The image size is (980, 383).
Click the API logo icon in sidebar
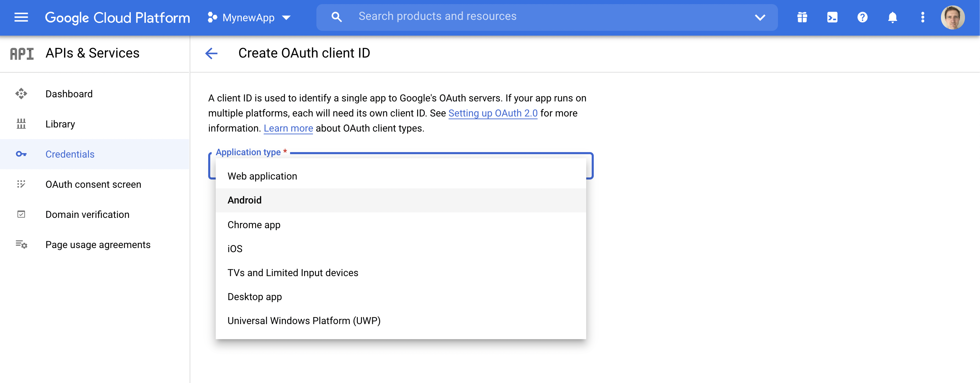[22, 54]
